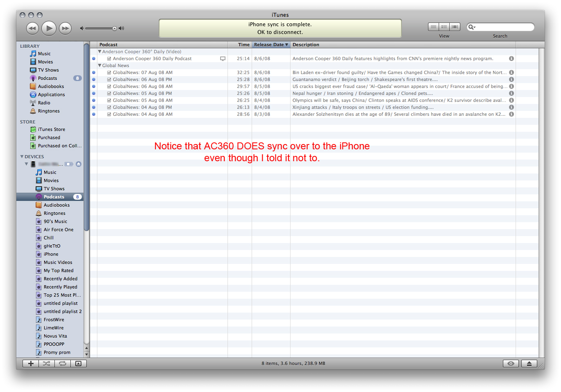Image resolution: width=561 pixels, height=392 pixels.
Task: Switch to grouped album view icon
Action: (x=444, y=27)
